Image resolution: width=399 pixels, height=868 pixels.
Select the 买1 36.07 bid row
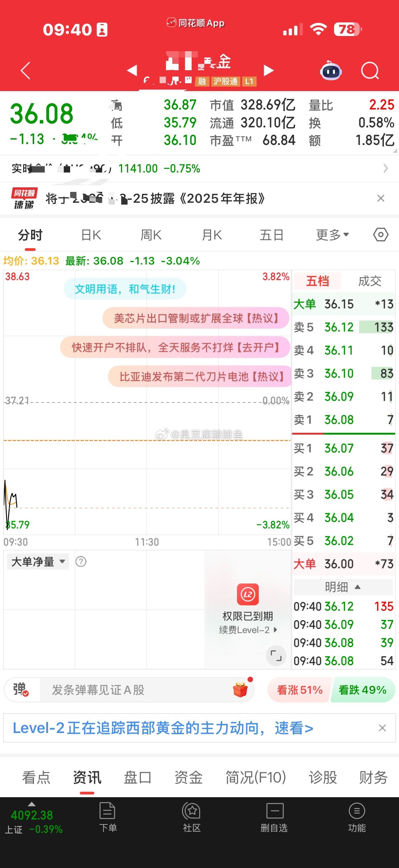[x=343, y=448]
